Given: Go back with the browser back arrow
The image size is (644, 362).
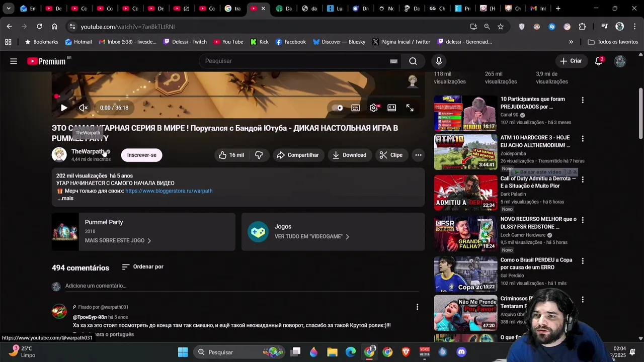Looking at the screenshot, I should [x=9, y=26].
